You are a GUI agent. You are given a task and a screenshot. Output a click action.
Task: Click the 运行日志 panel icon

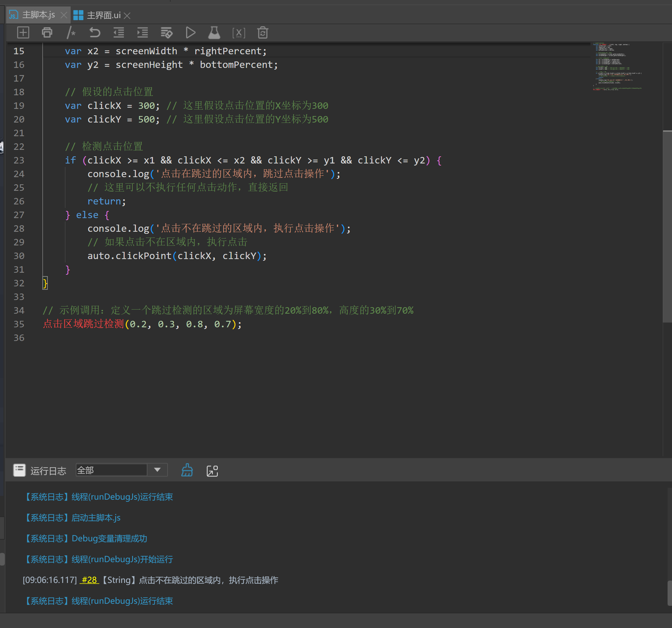click(x=19, y=470)
